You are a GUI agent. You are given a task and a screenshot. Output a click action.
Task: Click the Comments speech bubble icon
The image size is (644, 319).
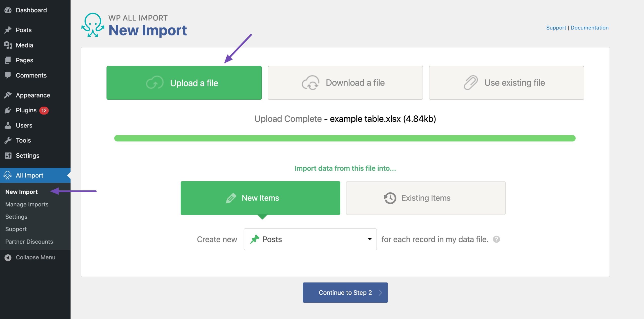pos(8,75)
